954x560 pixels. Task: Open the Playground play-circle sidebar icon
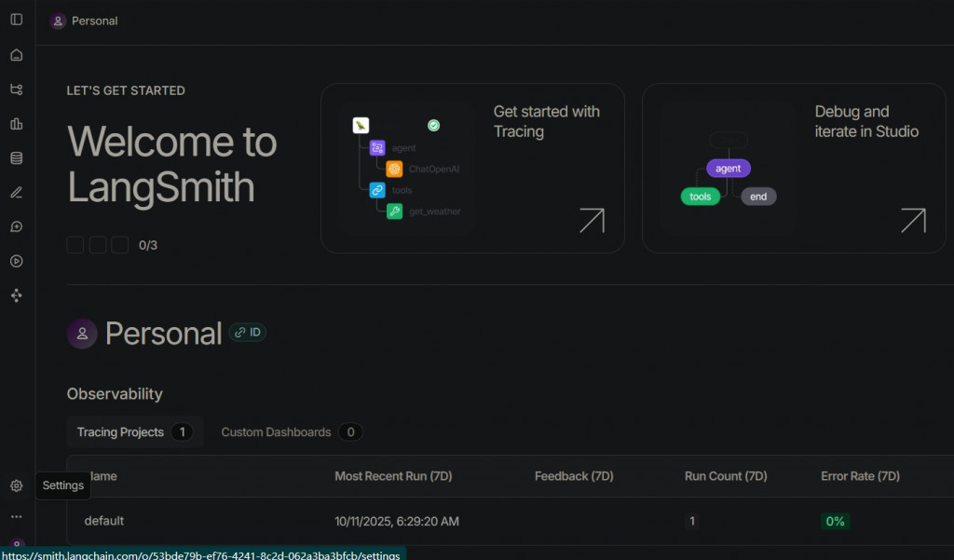(x=17, y=261)
